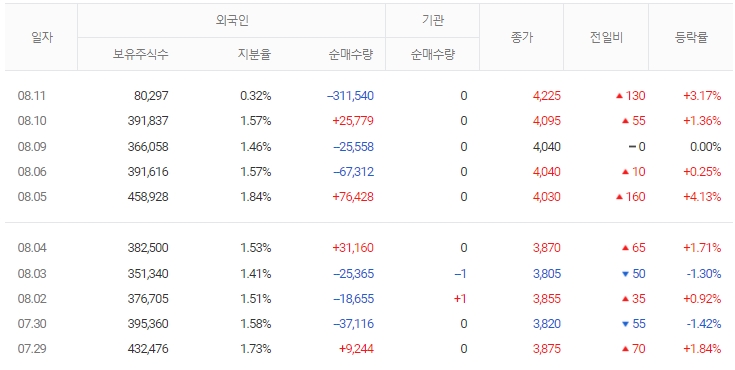
Task: Select the 07.29 date cell
Action: tap(32, 349)
